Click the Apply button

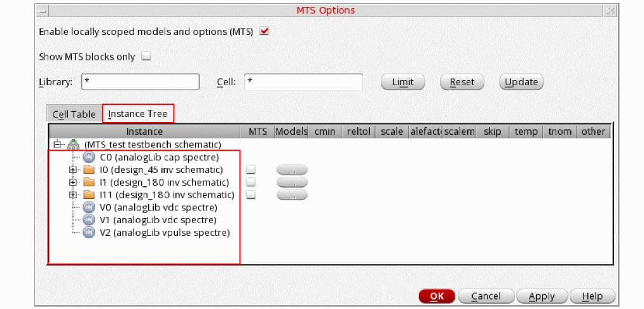[542, 296]
